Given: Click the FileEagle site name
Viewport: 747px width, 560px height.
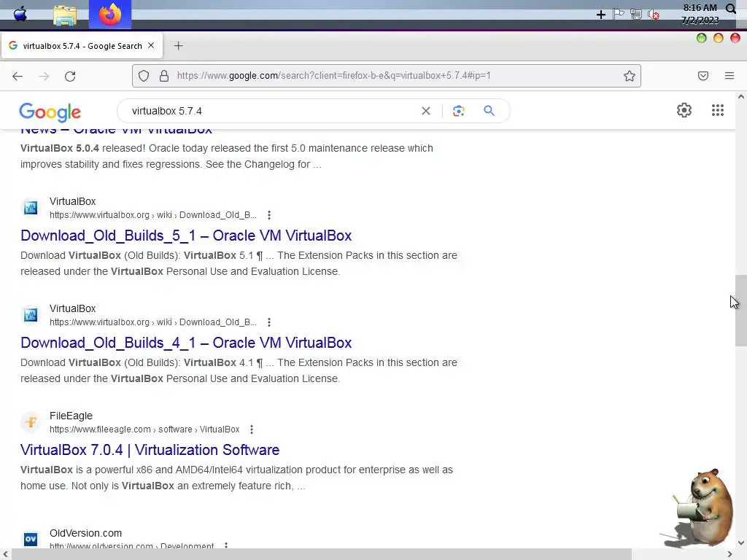Looking at the screenshot, I should pyautogui.click(x=71, y=416).
